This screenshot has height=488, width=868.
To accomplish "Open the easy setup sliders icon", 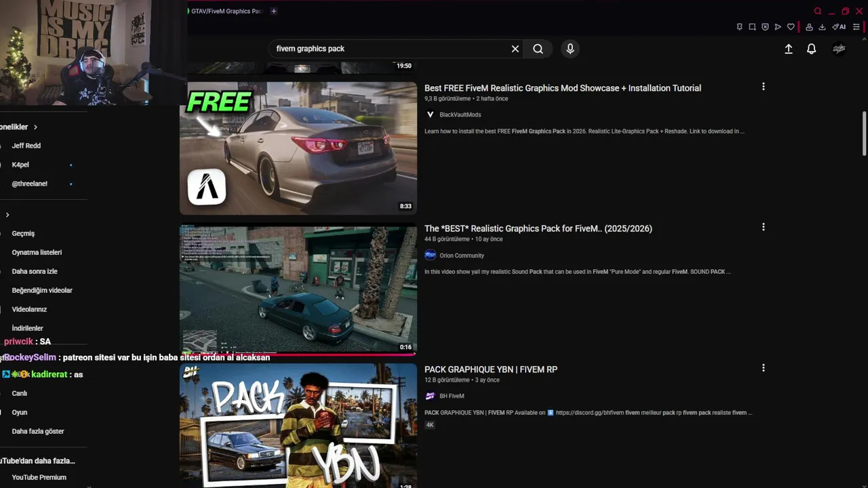I will point(856,27).
